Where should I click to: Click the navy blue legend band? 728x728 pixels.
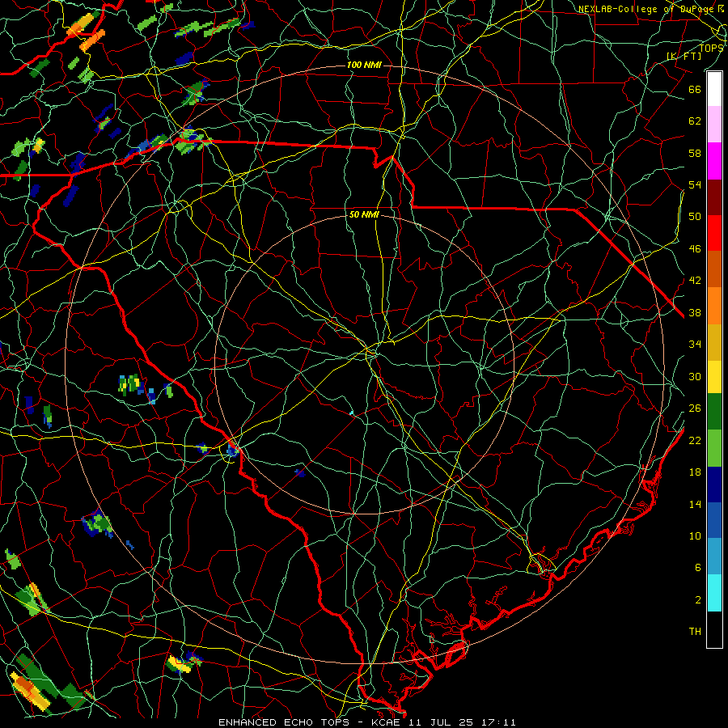714,485
